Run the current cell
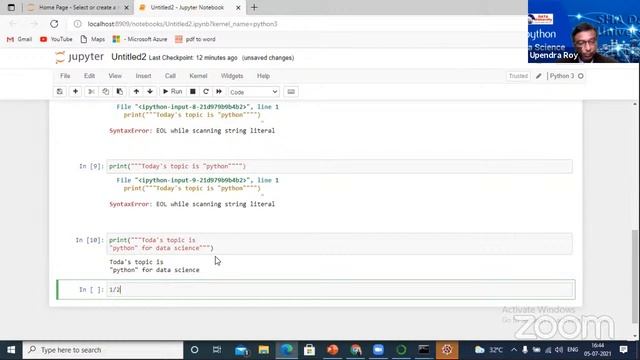The image size is (640, 360). 172,91
